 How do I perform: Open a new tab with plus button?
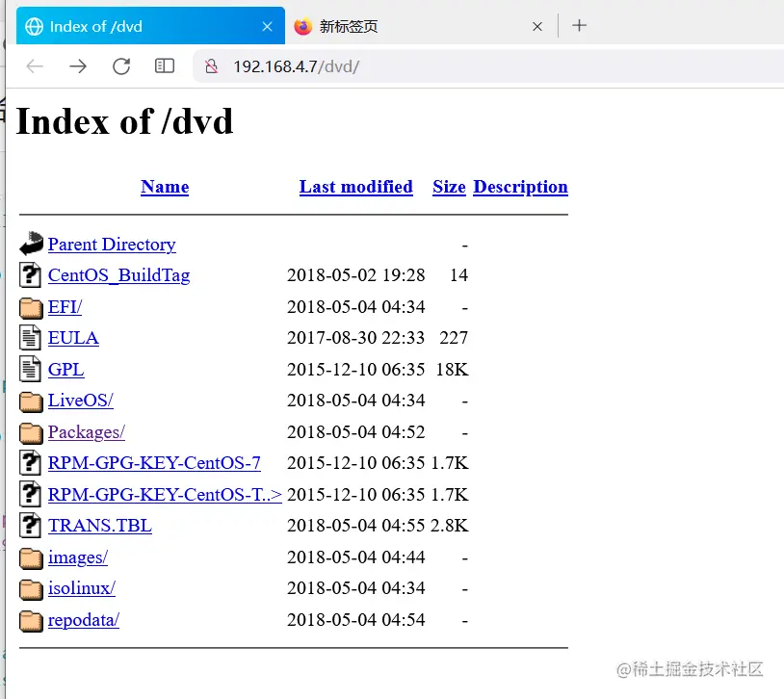579,25
